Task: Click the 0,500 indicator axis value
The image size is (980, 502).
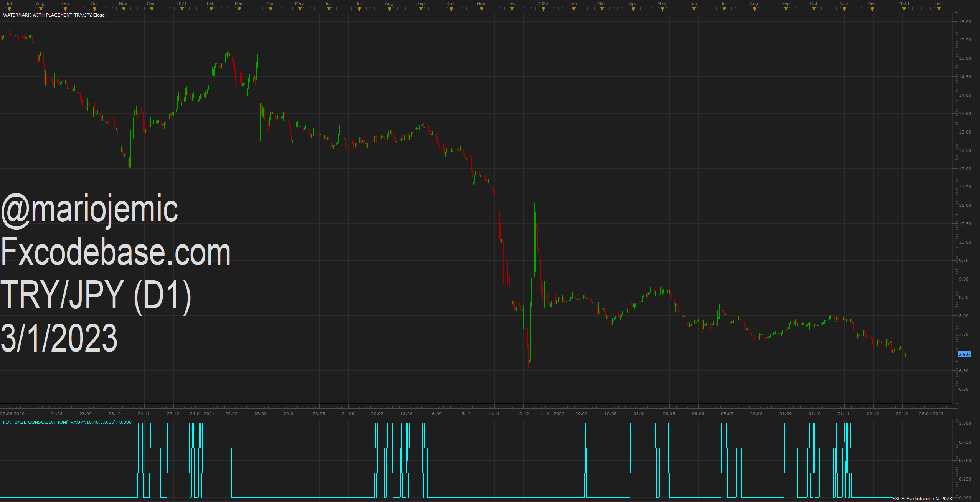Action: (965, 461)
